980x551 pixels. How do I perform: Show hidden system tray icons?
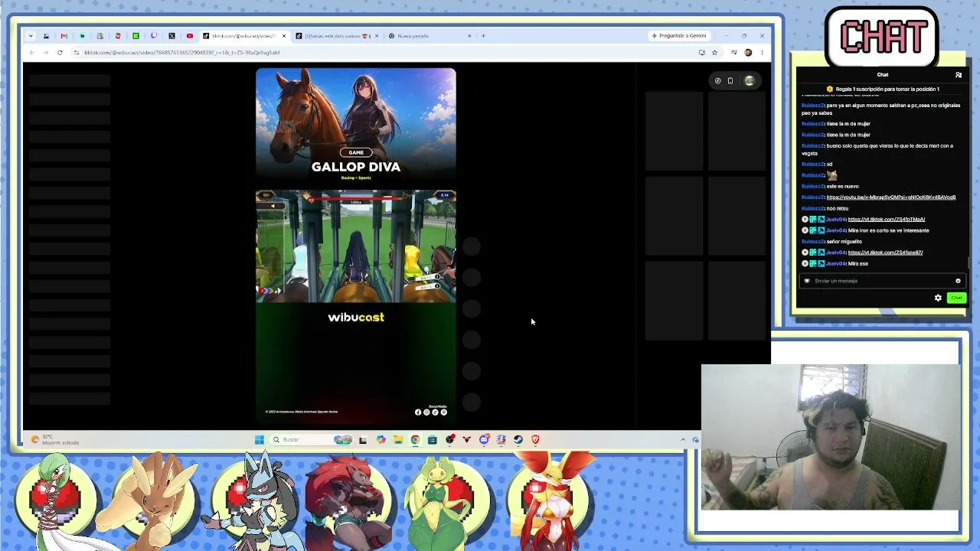683,439
